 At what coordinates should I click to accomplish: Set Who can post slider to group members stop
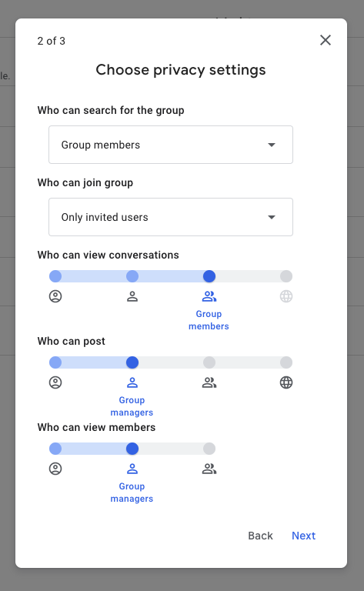pyautogui.click(x=209, y=362)
